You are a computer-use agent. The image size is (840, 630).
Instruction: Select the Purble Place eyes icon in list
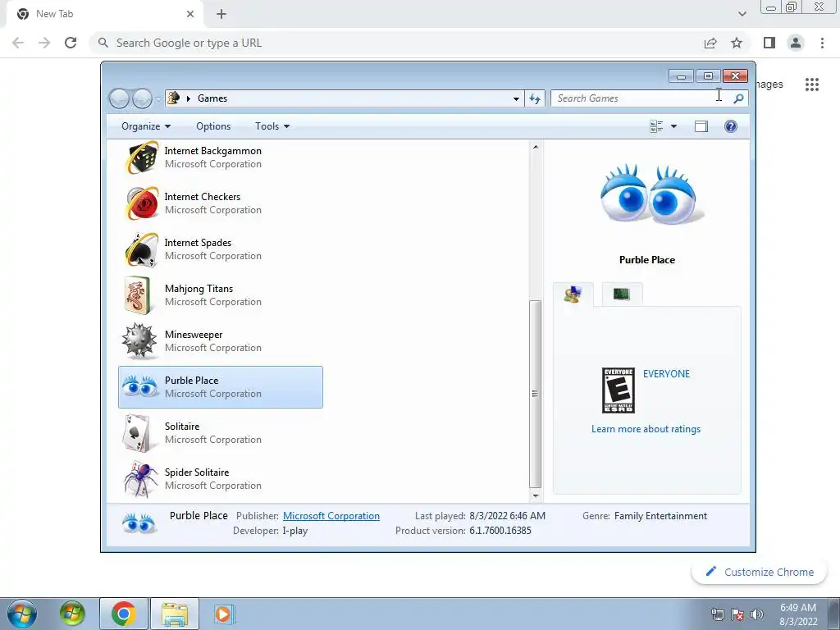(139, 386)
